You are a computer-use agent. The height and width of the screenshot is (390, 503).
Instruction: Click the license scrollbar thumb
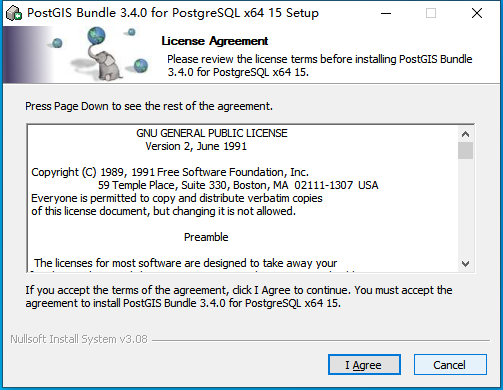point(465,151)
